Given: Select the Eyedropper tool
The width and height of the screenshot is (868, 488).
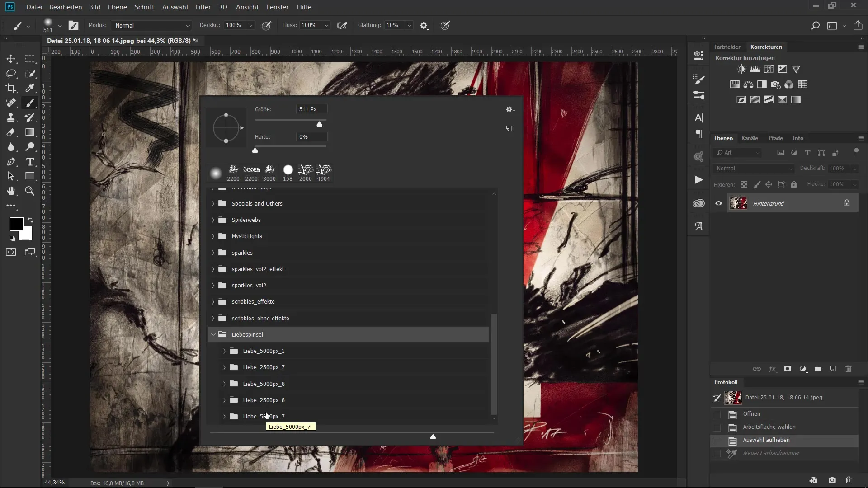Looking at the screenshot, I should tap(30, 88).
